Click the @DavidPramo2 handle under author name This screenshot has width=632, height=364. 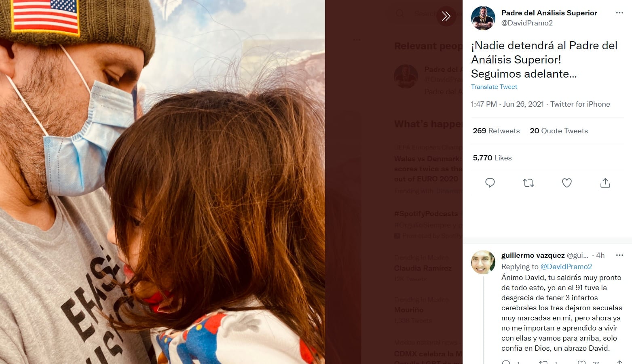(526, 23)
